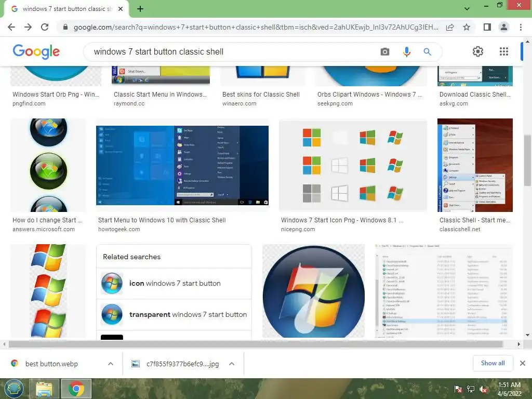Open the tab search dropdown arrow

(x=467, y=9)
